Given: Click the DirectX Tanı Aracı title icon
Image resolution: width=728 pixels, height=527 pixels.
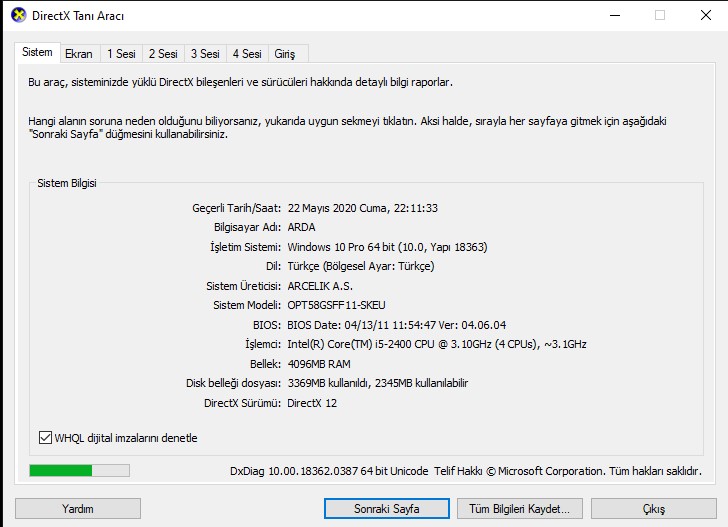Looking at the screenshot, I should (x=19, y=15).
